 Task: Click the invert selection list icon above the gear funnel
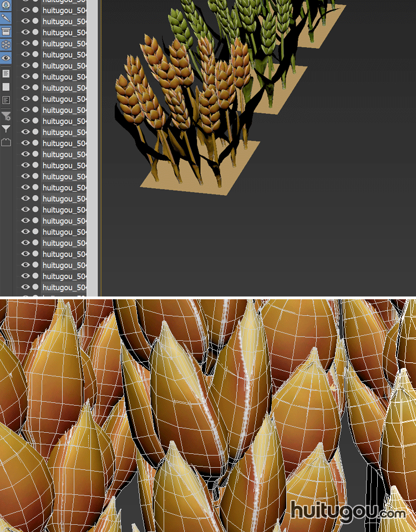tap(6, 100)
